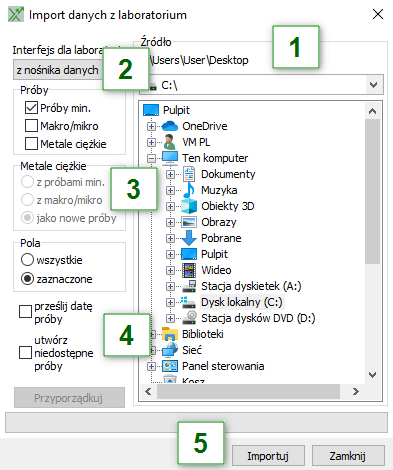Click the Pobrane download arrow icon
The height and width of the screenshot is (470, 393).
(189, 238)
